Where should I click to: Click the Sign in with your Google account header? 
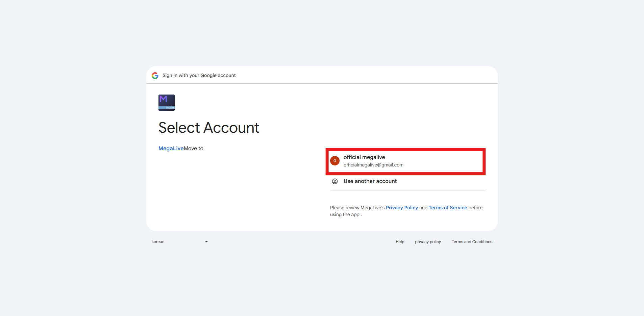point(199,75)
